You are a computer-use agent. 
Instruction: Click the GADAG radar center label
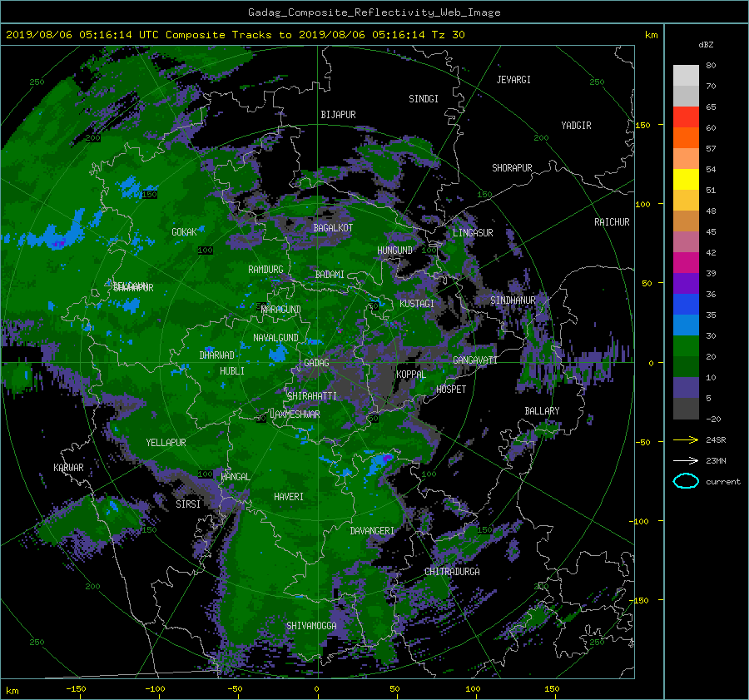click(x=316, y=363)
